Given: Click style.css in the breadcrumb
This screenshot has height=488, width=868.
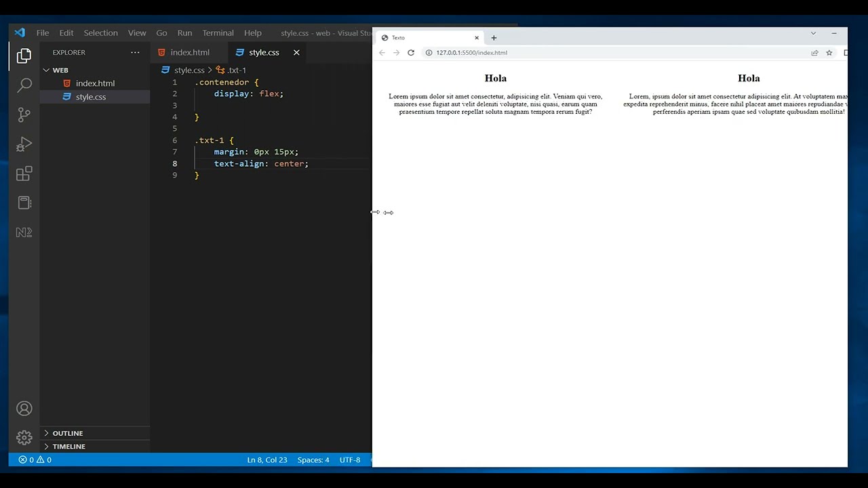Looking at the screenshot, I should coord(189,70).
